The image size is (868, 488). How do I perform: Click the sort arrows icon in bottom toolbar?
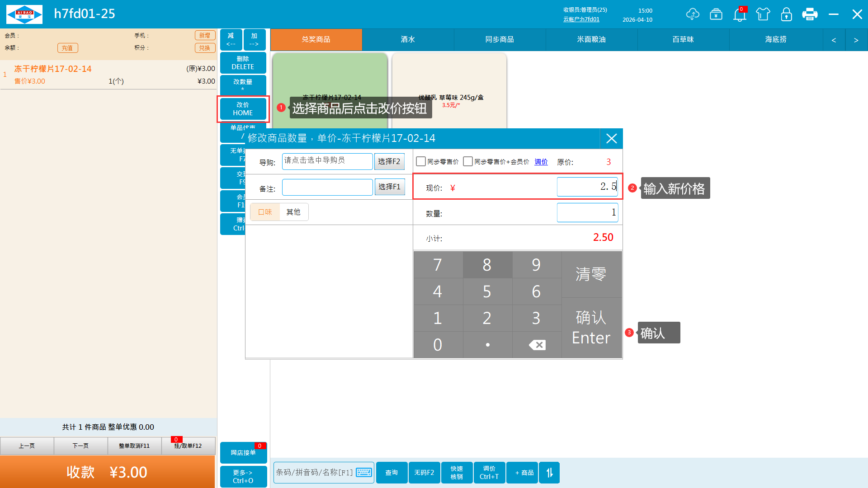coord(549,473)
